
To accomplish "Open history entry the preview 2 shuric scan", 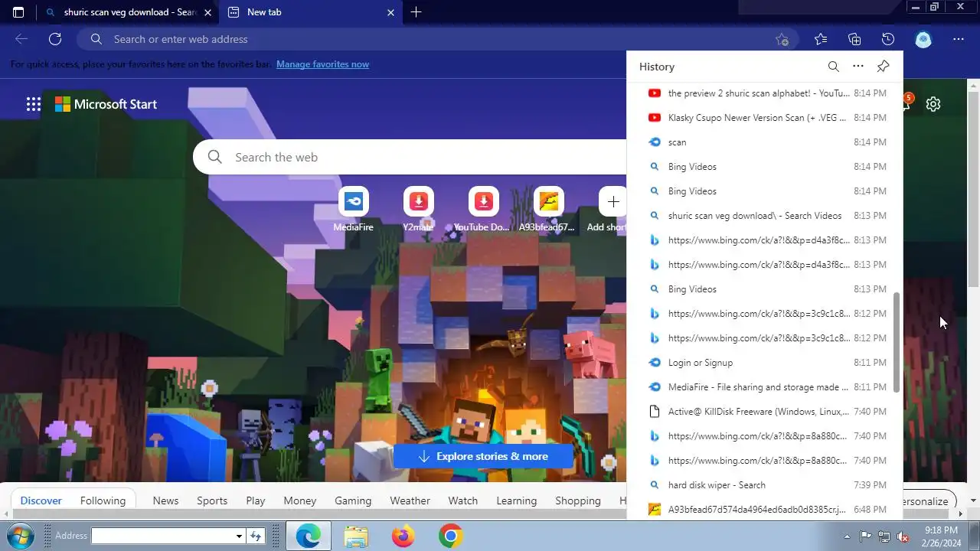I will point(766,93).
